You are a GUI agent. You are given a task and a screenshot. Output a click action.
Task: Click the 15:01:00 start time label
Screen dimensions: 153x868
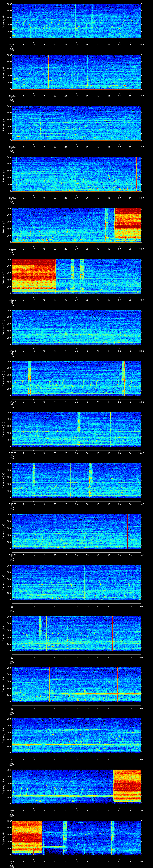tap(12, 44)
